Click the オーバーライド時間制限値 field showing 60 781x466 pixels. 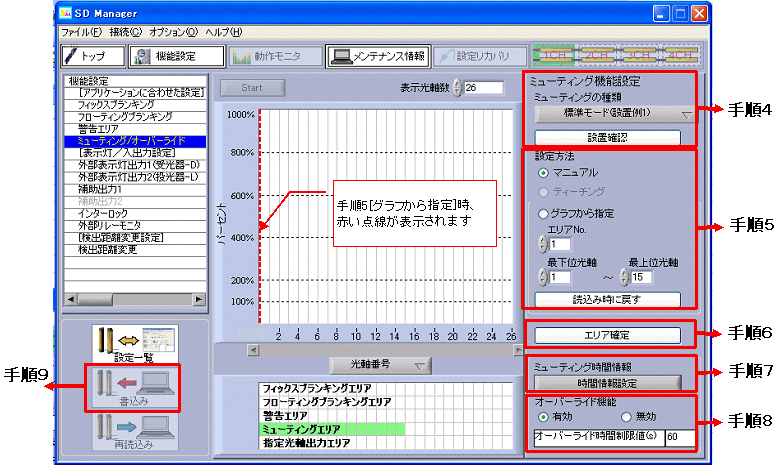coord(679,437)
